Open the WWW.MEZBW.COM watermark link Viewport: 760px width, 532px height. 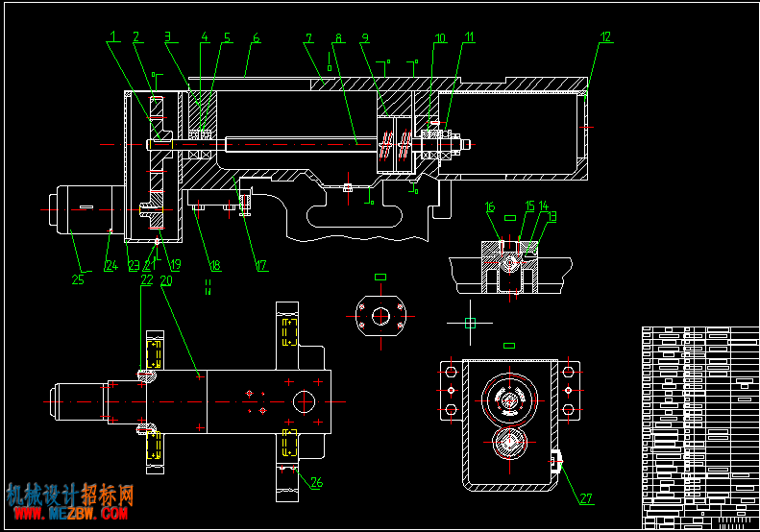[x=71, y=514]
